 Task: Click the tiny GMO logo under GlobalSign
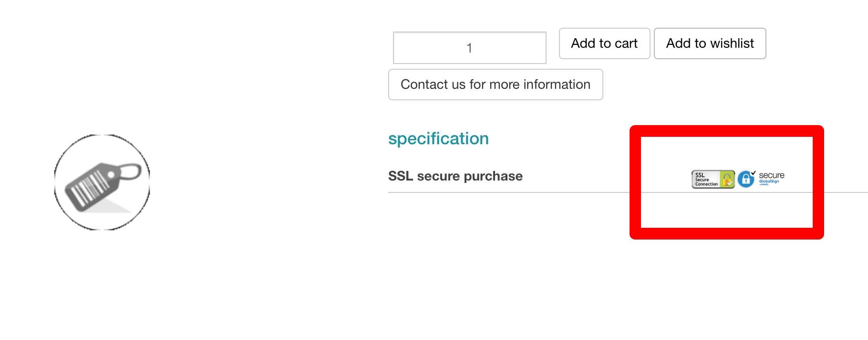pos(764,185)
